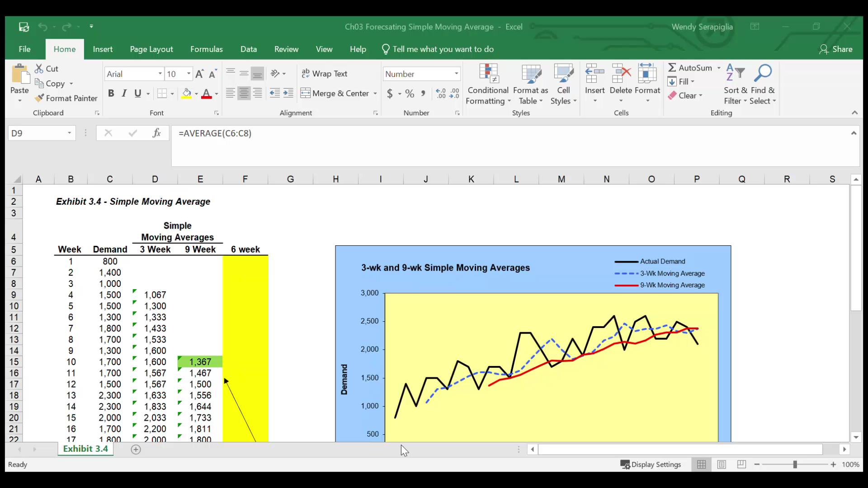
Task: Switch to the Formulas tab
Action: pyautogui.click(x=206, y=49)
